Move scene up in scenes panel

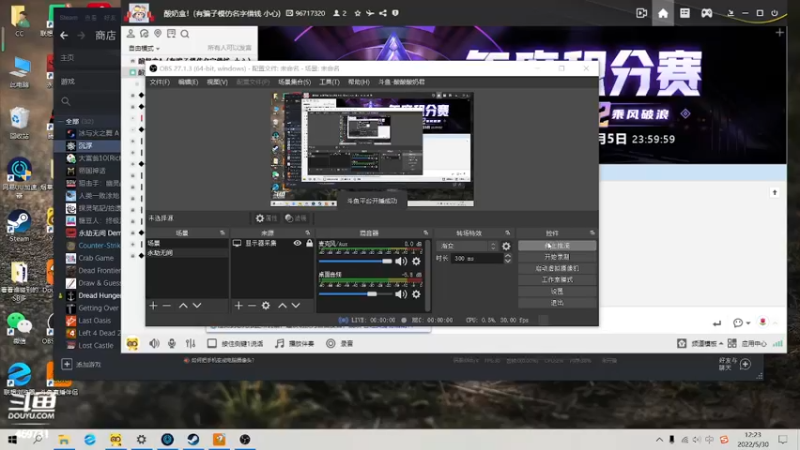pyautogui.click(x=183, y=306)
